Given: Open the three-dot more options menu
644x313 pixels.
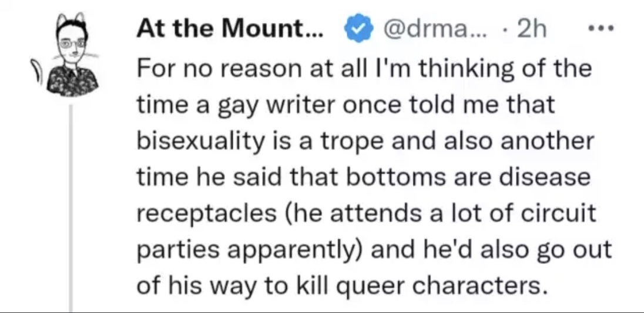Looking at the screenshot, I should (601, 29).
